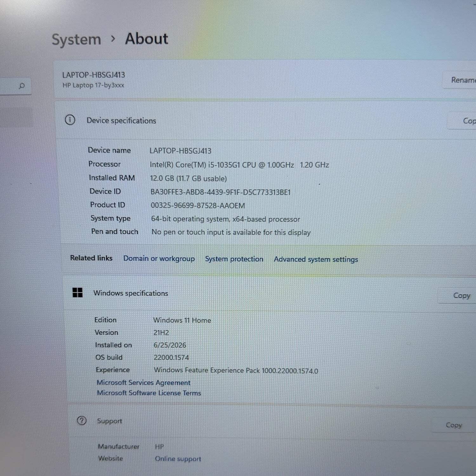The height and width of the screenshot is (476, 476).
Task: Open Microsoft Software License Terms link
Action: click(149, 393)
